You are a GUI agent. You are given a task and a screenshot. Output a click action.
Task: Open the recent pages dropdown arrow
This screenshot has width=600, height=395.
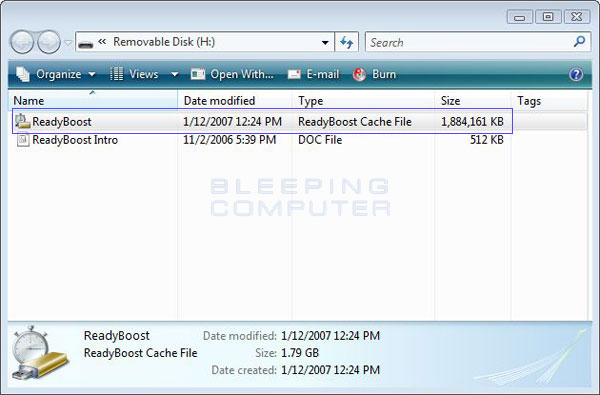tap(68, 42)
